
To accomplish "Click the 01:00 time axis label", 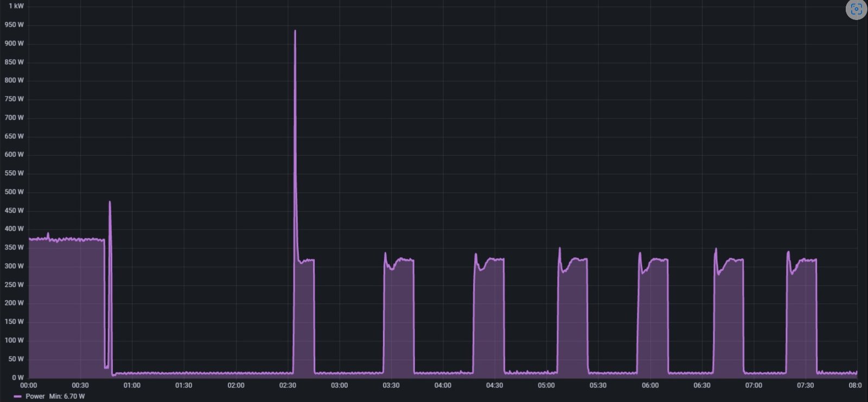I will pyautogui.click(x=132, y=386).
